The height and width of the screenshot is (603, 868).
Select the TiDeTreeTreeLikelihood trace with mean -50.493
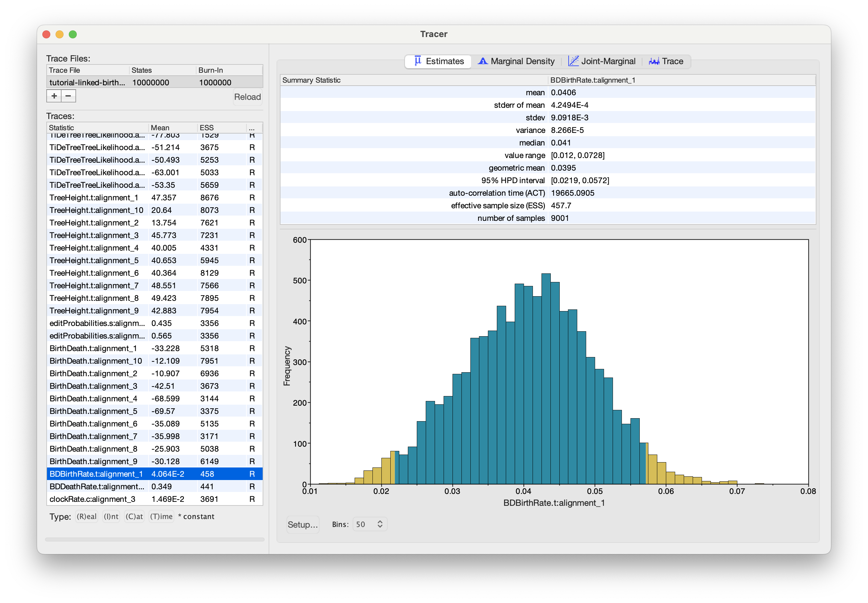point(154,160)
